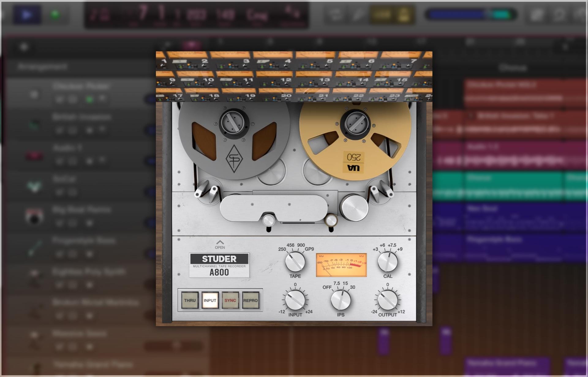588x377 pixels.
Task: Select the GP9 tape formula label
Action: [x=309, y=249]
